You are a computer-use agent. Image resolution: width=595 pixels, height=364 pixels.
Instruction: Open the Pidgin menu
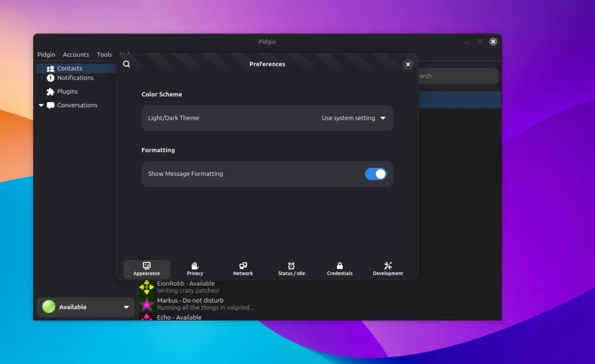click(x=46, y=54)
